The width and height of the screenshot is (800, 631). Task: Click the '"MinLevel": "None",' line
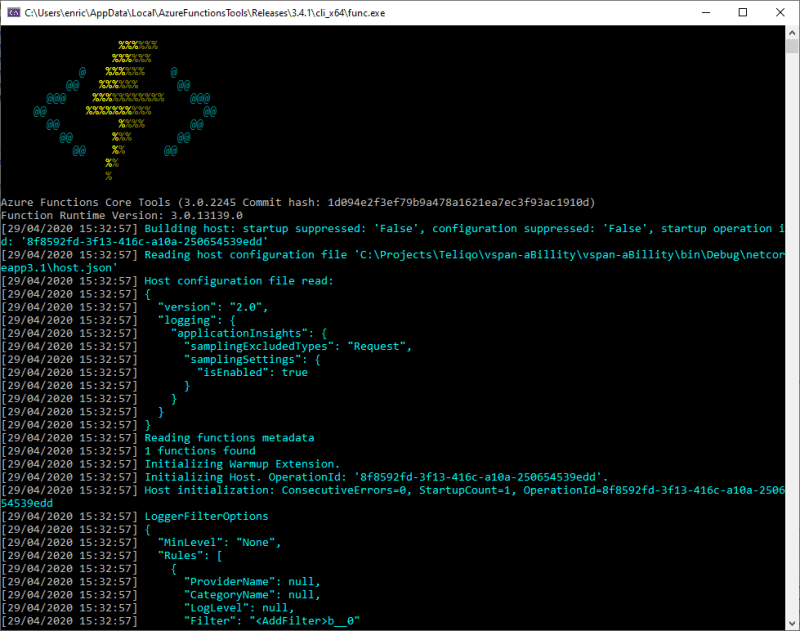click(x=141, y=542)
